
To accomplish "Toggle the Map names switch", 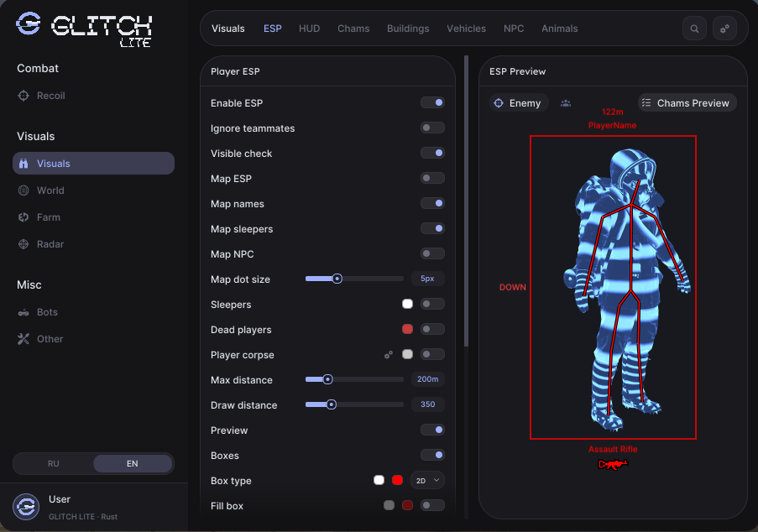I will pos(432,203).
